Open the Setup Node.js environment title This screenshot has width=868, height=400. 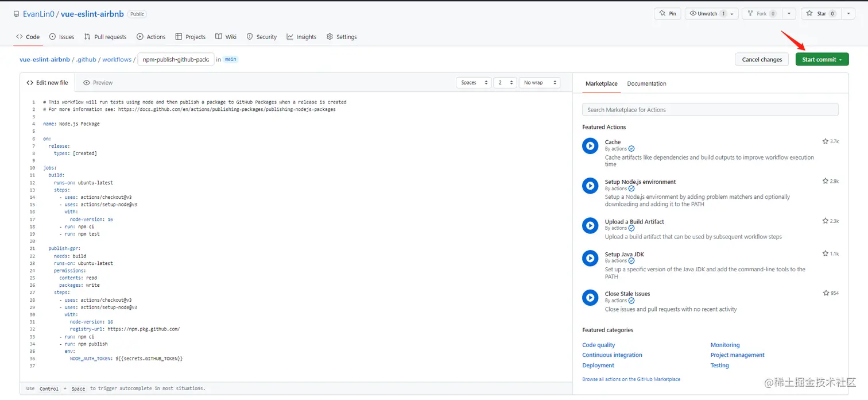(640, 182)
